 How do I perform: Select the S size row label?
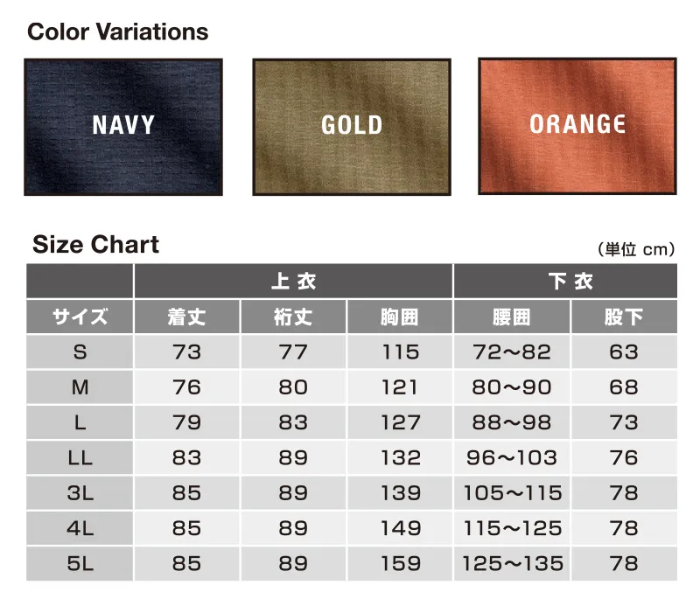80,352
